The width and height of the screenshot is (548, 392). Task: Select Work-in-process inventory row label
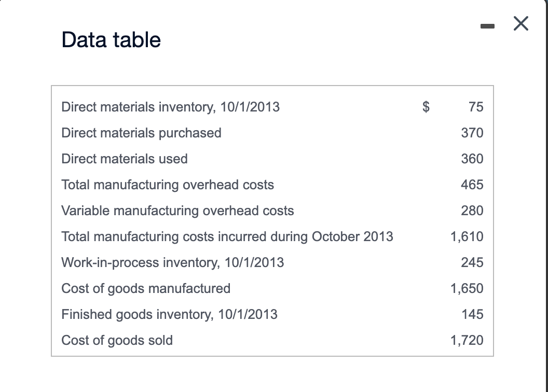[x=172, y=262]
